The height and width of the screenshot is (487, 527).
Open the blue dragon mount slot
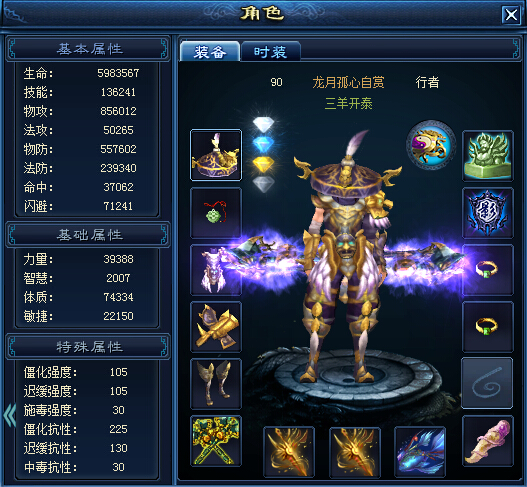[x=420, y=452]
